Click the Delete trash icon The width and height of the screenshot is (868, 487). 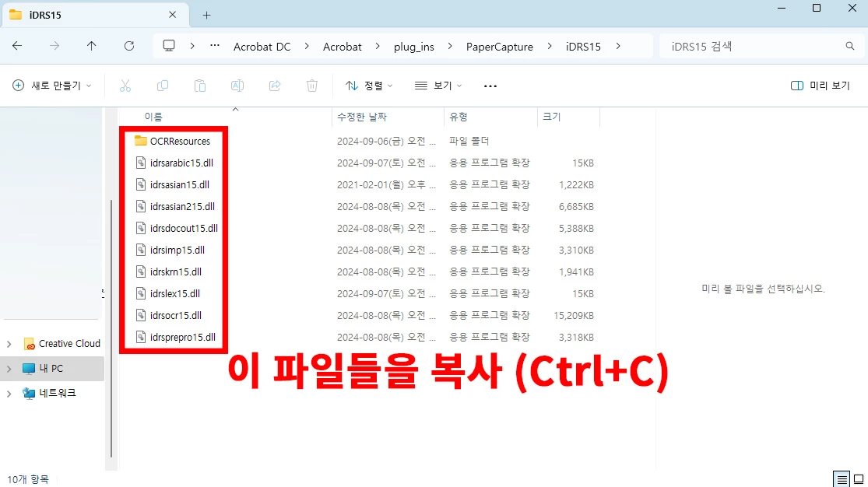[x=312, y=86]
